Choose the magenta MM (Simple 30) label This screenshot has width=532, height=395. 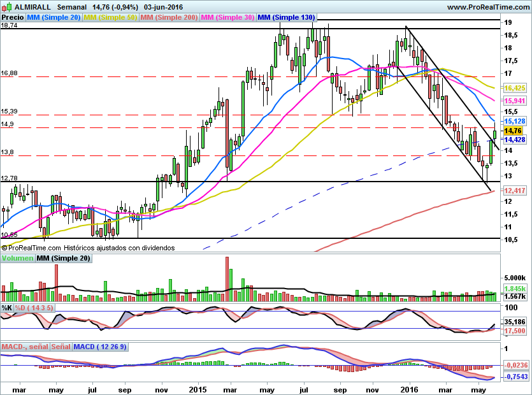[227, 17]
